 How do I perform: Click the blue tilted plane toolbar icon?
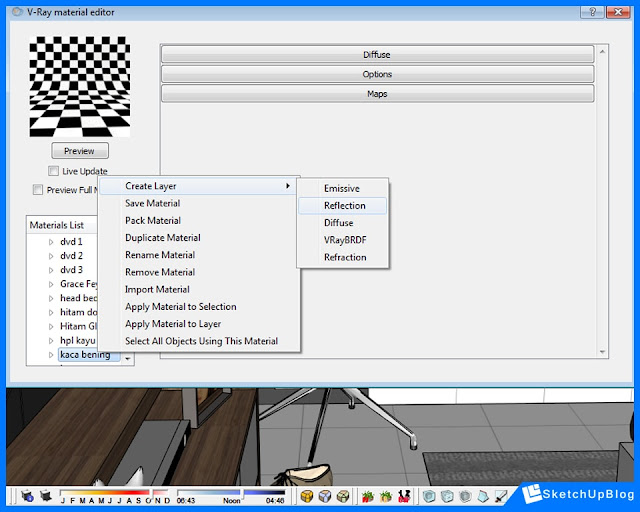tap(483, 496)
